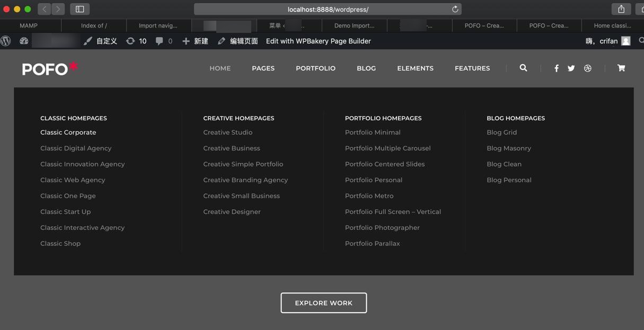Open the HOME navigation menu
Screen dimensions: 644x330
220,68
